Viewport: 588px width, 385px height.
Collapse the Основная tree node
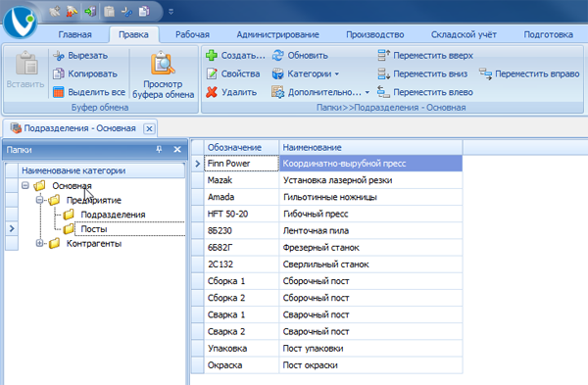(25, 185)
